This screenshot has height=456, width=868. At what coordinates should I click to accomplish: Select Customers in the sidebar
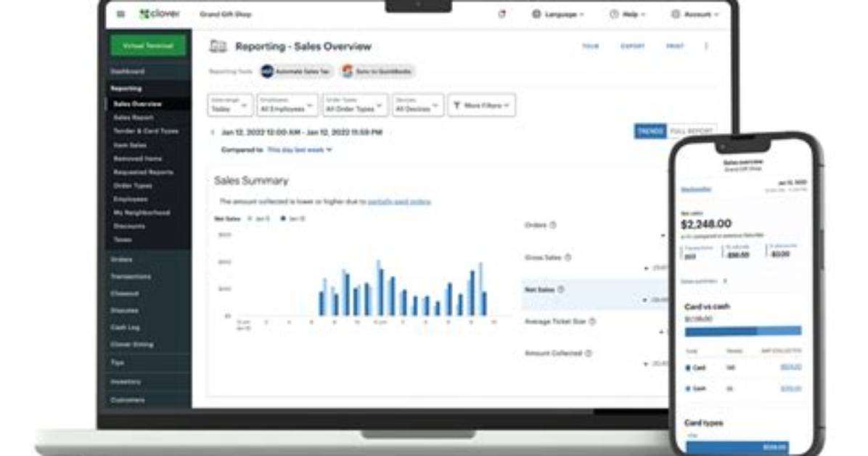pos(127,400)
